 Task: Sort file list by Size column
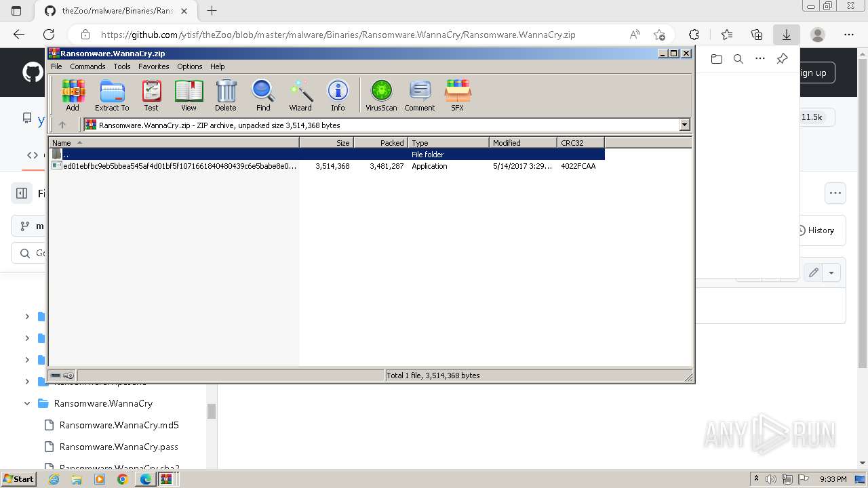pyautogui.click(x=326, y=142)
